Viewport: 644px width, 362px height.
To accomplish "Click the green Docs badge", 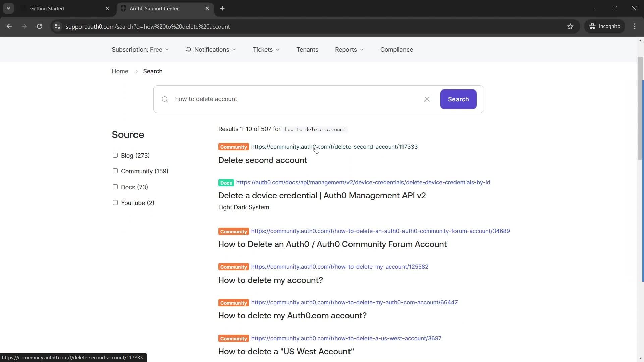I will tap(226, 183).
